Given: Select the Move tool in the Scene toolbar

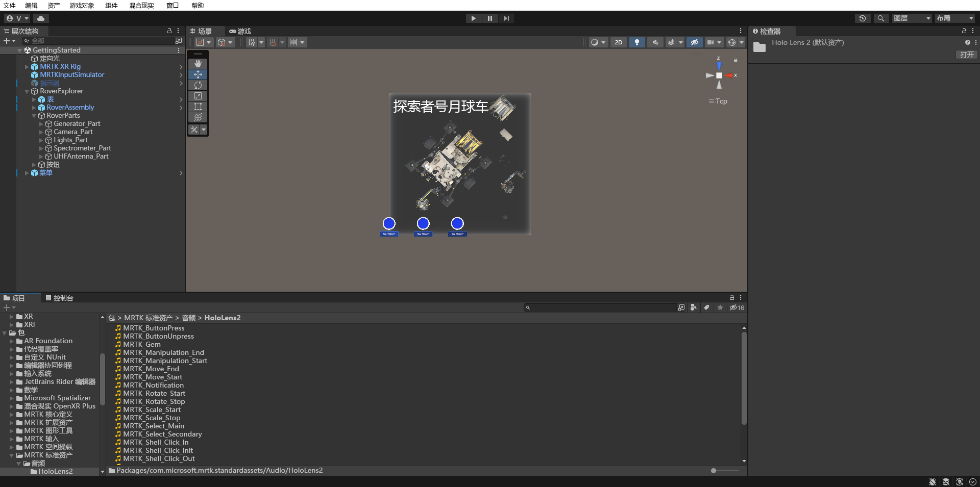Looking at the screenshot, I should click(198, 74).
